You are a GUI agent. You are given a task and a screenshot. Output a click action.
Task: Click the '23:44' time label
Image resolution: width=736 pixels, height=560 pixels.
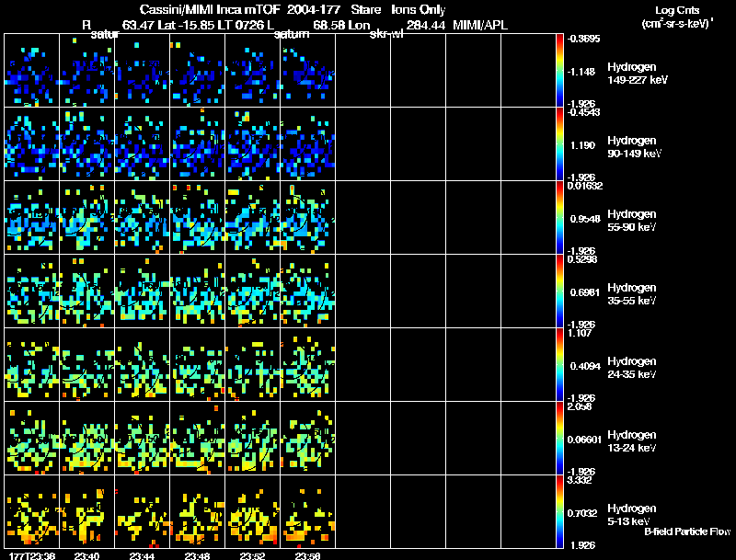coord(143,556)
